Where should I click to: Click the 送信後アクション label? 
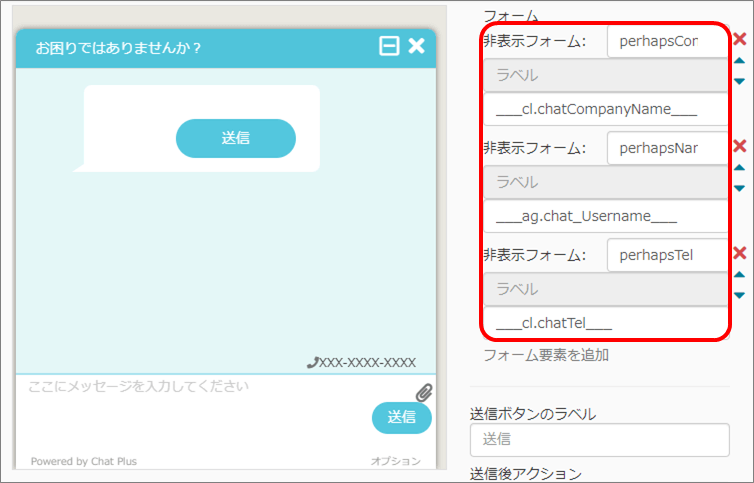tap(526, 474)
